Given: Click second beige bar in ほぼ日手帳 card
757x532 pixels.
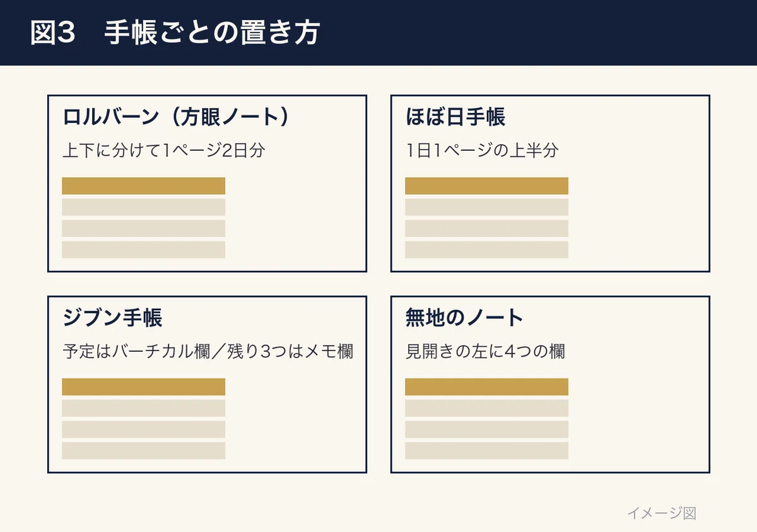Looking at the screenshot, I should pyautogui.click(x=486, y=228).
